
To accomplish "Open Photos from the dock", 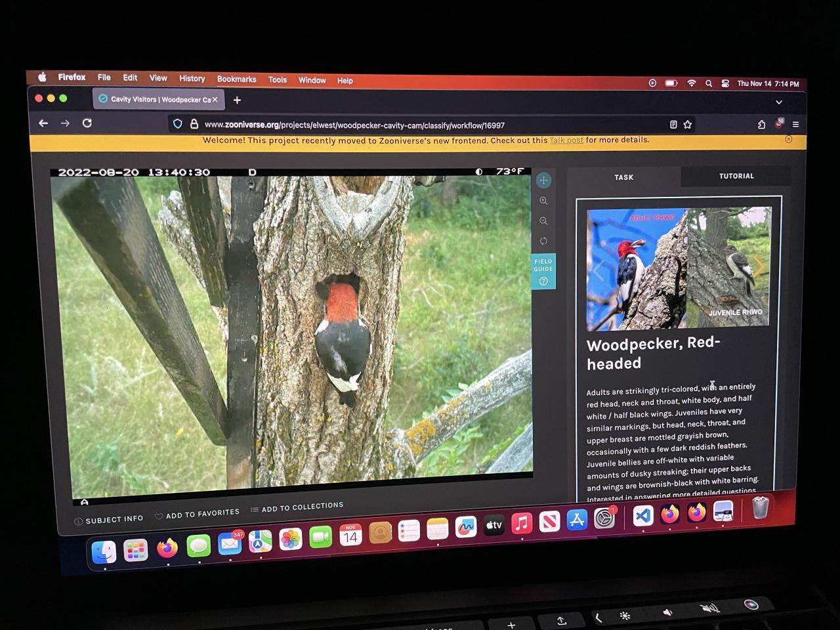I will 290,539.
